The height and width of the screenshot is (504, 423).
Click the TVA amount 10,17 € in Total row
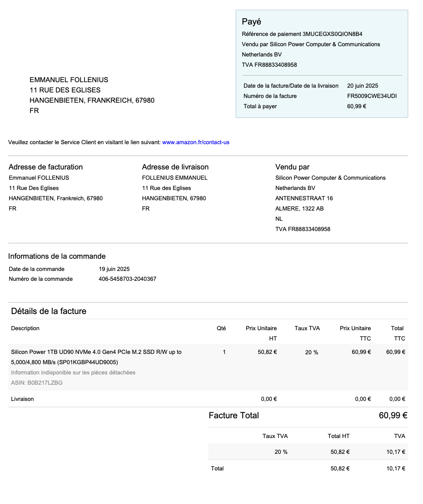[x=395, y=468]
